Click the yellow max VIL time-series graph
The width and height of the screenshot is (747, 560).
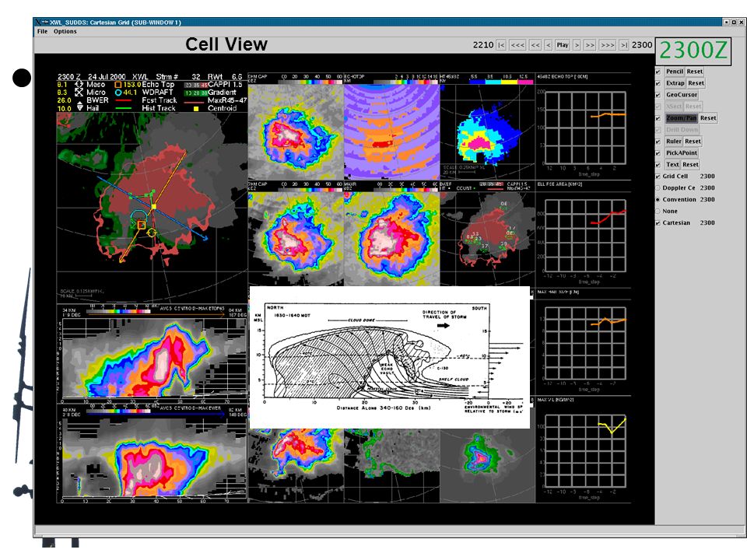585,451
